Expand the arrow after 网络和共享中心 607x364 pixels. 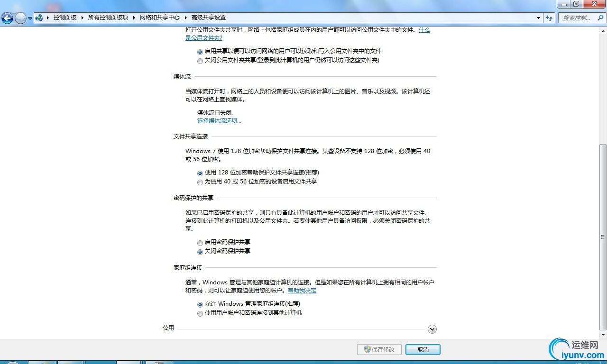click(186, 18)
